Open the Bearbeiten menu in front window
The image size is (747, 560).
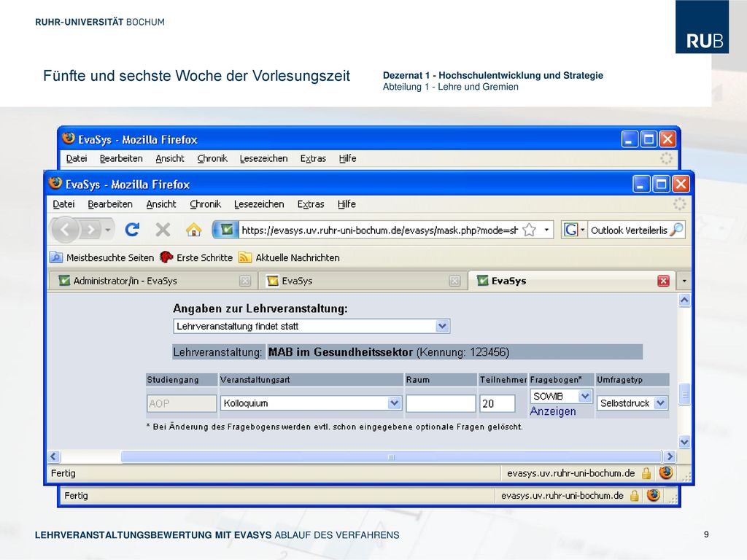pyautogui.click(x=110, y=204)
